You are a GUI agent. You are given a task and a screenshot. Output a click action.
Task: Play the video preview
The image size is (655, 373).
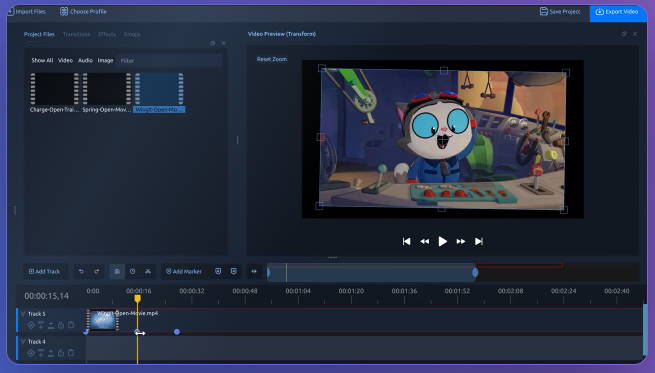tap(442, 241)
